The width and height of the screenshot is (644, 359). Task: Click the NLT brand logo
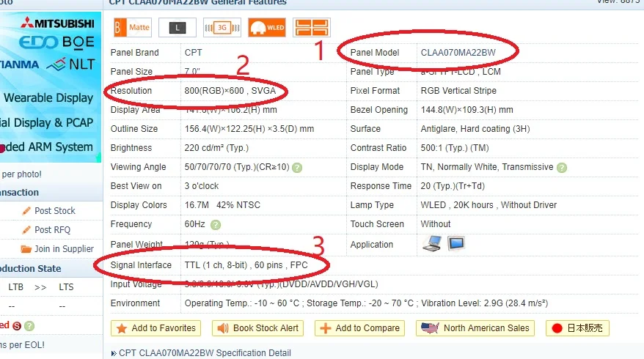(x=71, y=64)
